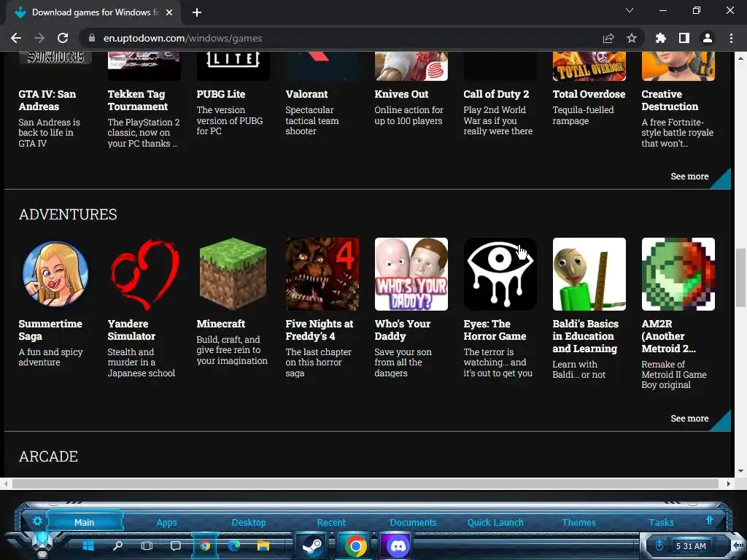View site information via lock icon

click(92, 38)
